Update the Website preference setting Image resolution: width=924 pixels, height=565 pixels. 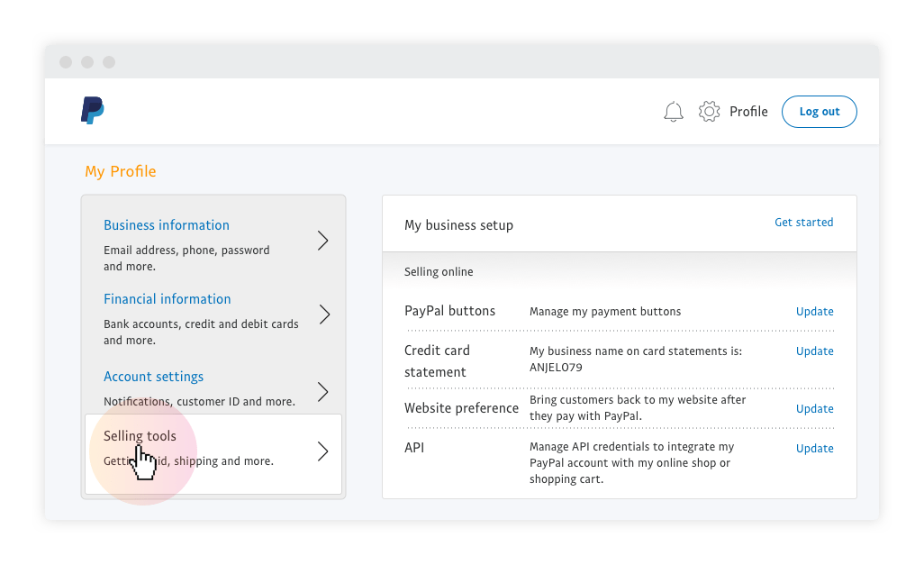pos(814,409)
